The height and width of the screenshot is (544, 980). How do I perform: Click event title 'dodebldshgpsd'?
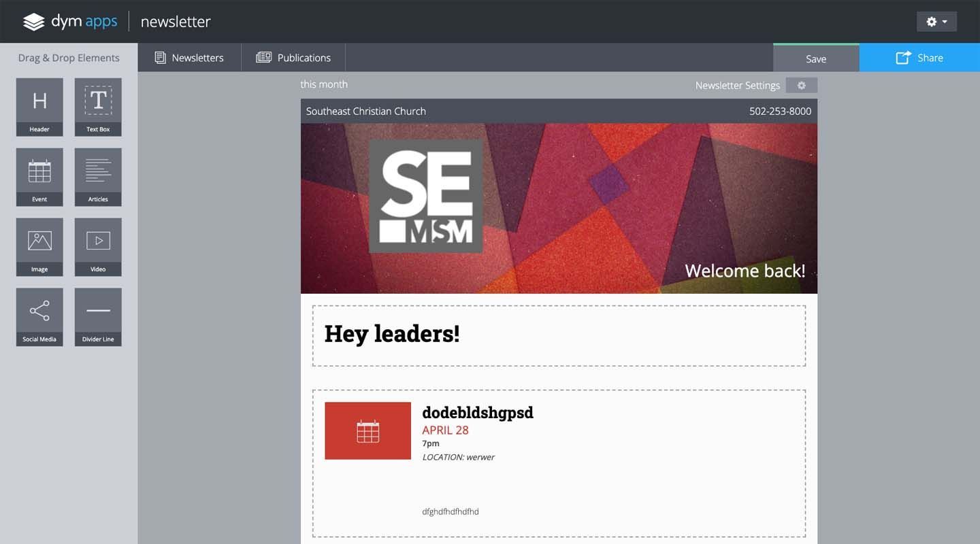(478, 413)
